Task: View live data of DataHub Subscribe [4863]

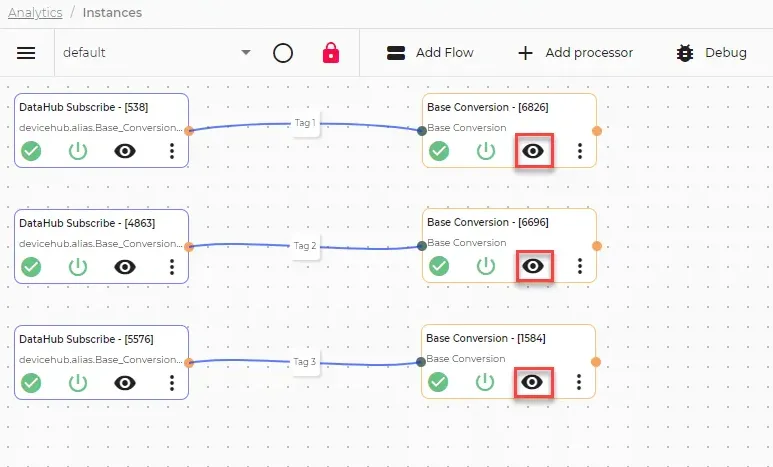Action: coord(125,267)
